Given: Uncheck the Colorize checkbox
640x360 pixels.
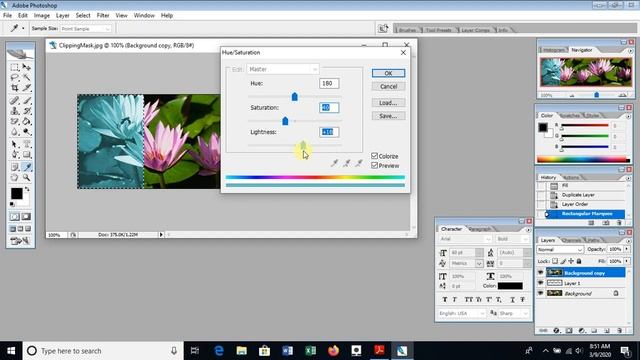Looking at the screenshot, I should tap(374, 156).
